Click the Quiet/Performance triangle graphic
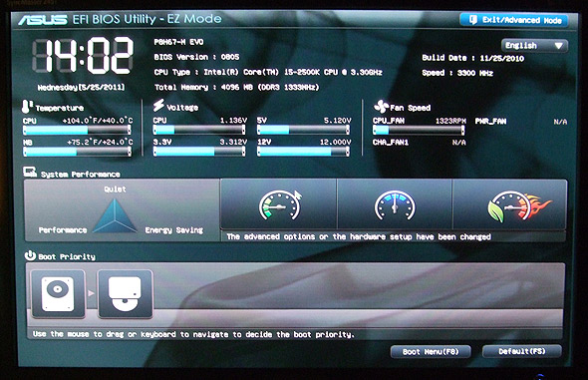The image size is (588, 380). [115, 215]
